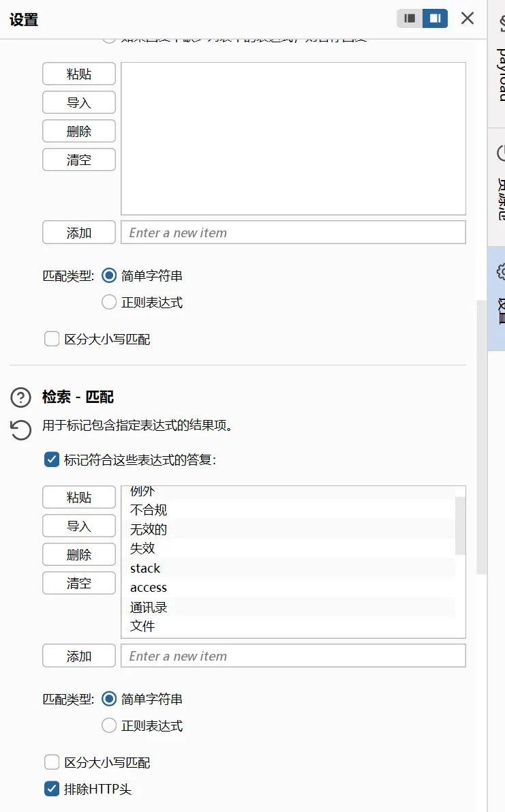The image size is (505, 812).
Task: Uncheck 标记符合这些表达式的答复 checkbox
Action: pyautogui.click(x=51, y=460)
